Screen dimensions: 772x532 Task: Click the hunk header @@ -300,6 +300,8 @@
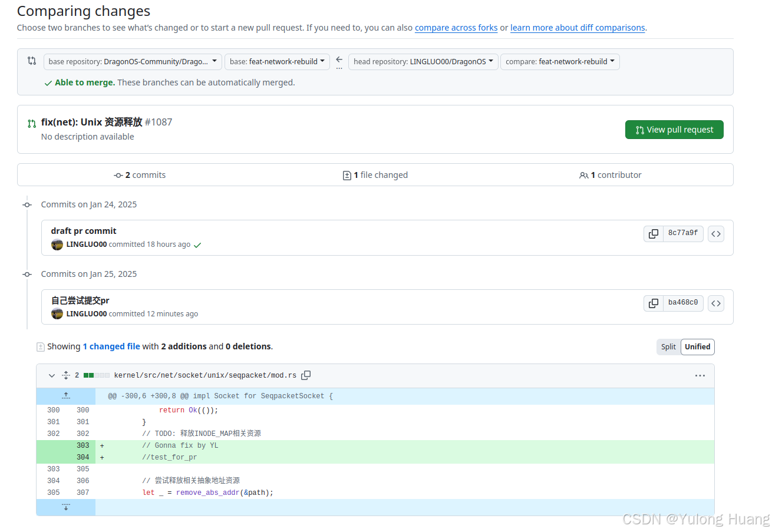tap(220, 396)
